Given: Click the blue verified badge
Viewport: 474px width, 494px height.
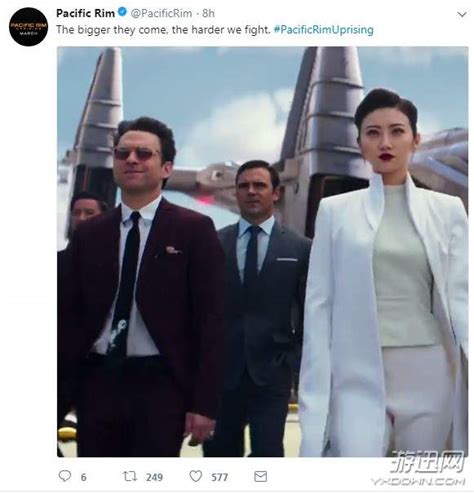Looking at the screenshot, I should point(122,13).
